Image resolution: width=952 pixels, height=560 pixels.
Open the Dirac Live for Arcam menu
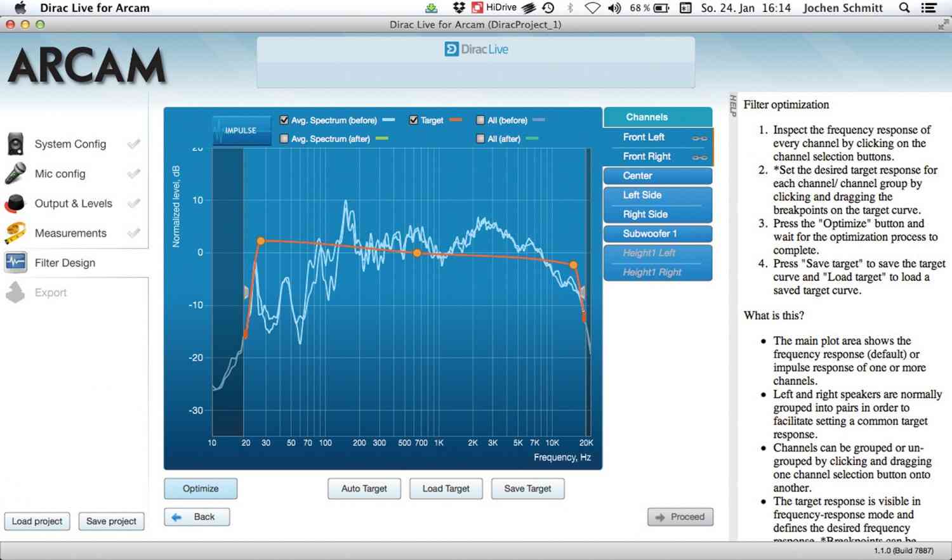pyautogui.click(x=95, y=8)
